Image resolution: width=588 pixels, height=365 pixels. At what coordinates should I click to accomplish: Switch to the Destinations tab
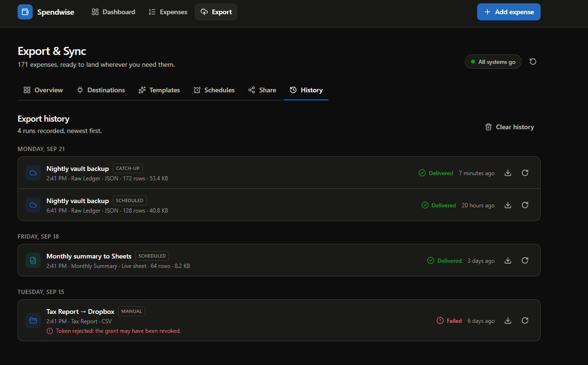pos(101,90)
